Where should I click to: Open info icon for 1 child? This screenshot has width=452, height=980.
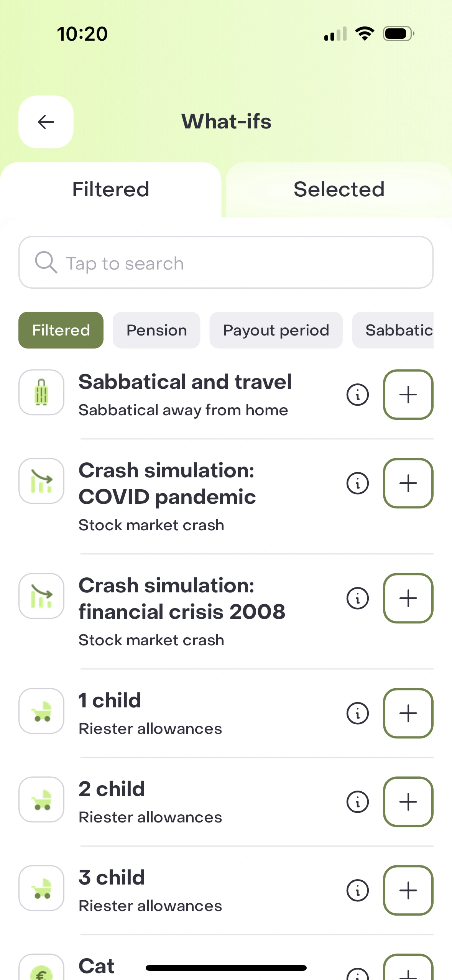click(357, 713)
